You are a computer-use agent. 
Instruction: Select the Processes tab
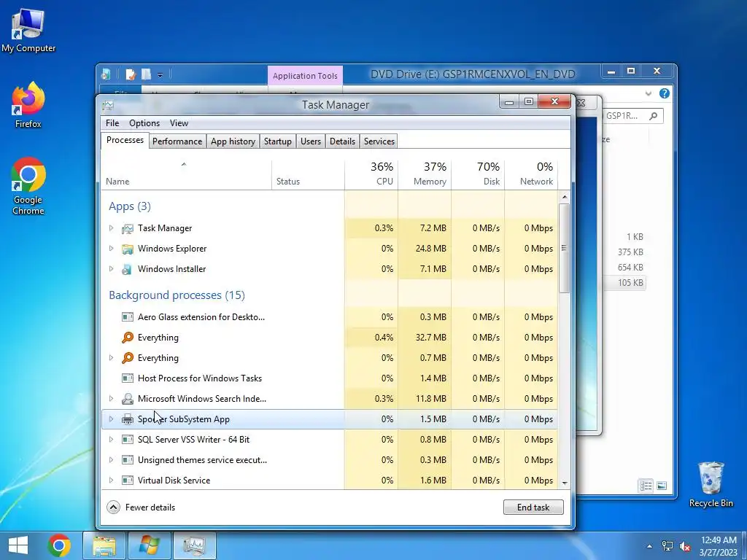[125, 140]
